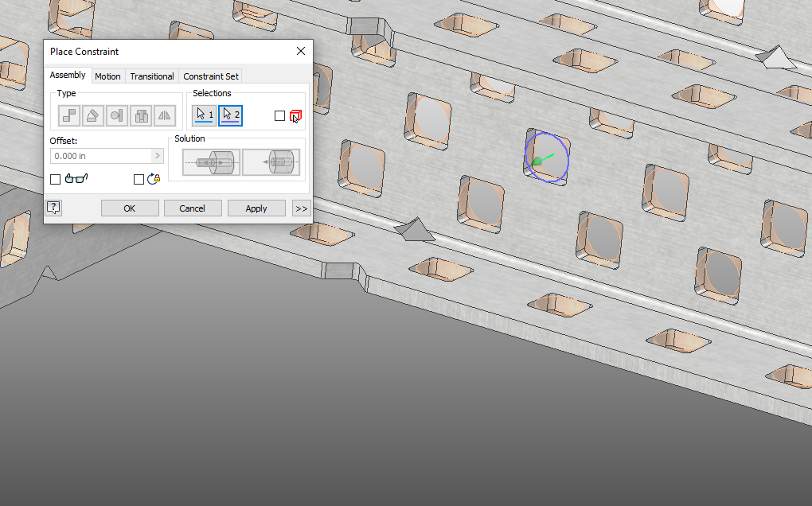Enable Pick Part First checkbox

point(279,116)
